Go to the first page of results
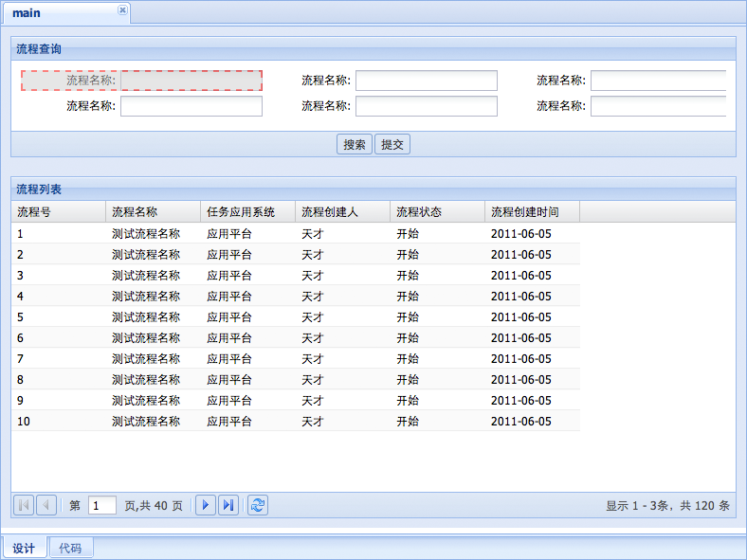The height and width of the screenshot is (560, 747). (x=25, y=505)
